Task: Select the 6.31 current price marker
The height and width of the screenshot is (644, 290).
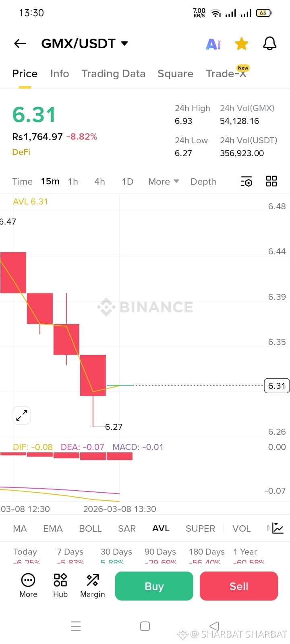Action: pos(277,386)
